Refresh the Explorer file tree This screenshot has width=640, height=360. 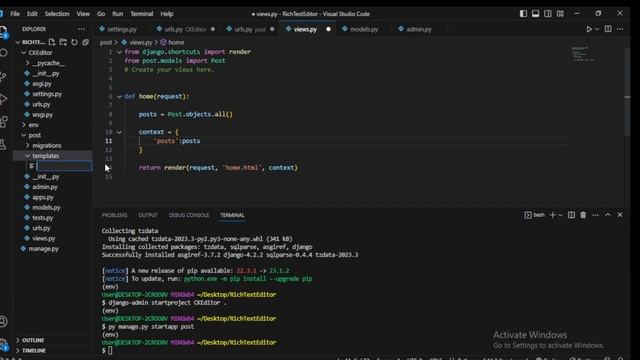point(74,42)
